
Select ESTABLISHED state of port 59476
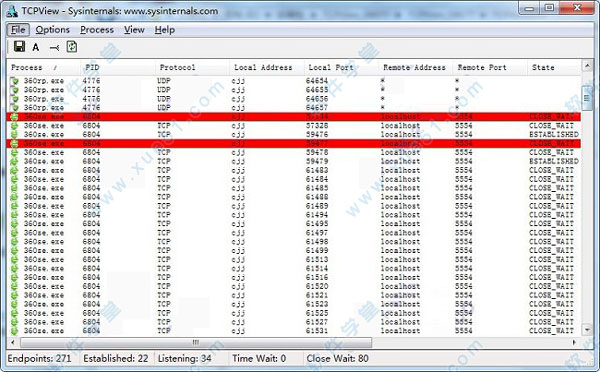click(554, 134)
